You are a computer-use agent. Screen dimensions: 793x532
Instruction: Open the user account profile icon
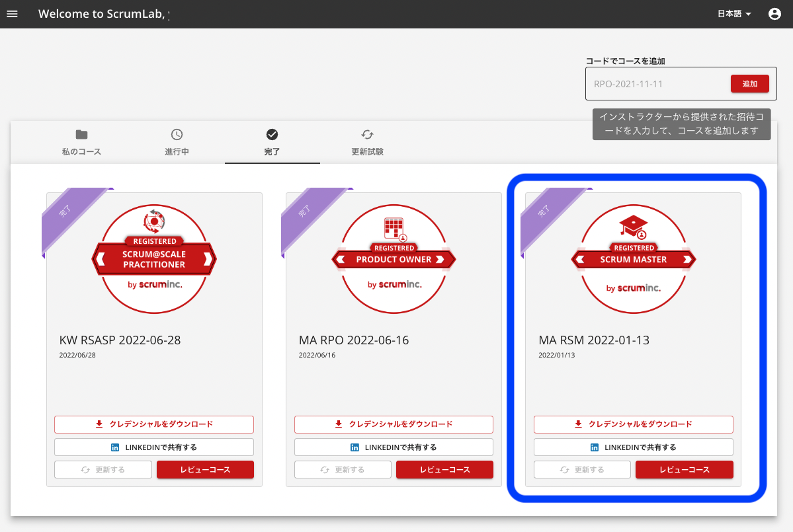(x=774, y=14)
